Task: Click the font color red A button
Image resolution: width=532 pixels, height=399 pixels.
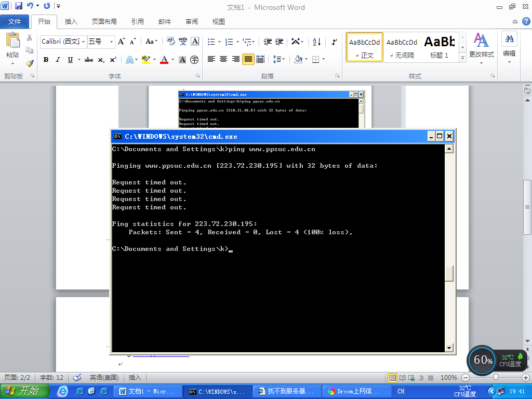Action: point(164,60)
